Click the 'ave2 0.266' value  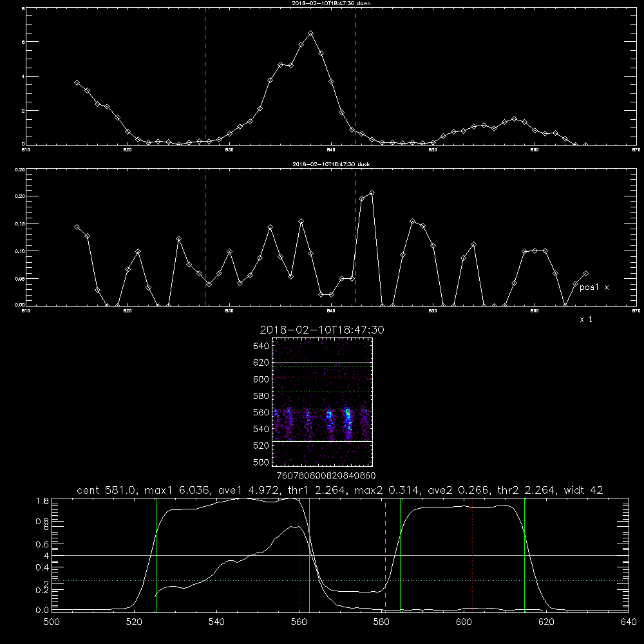pyautogui.click(x=458, y=490)
